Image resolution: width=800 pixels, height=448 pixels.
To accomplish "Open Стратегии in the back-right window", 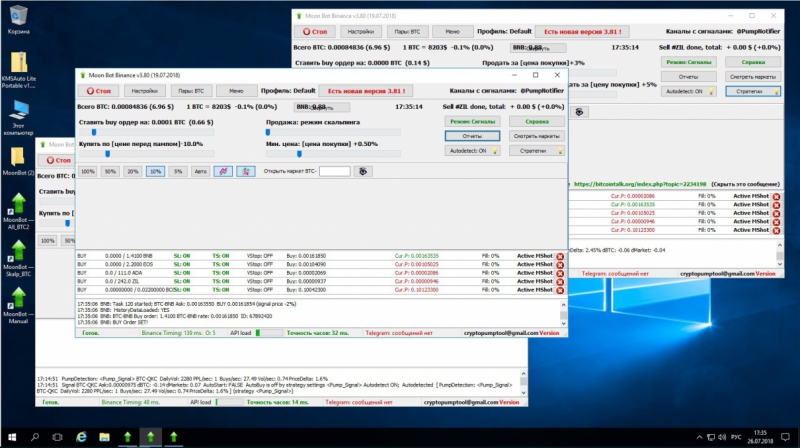I will (x=753, y=91).
